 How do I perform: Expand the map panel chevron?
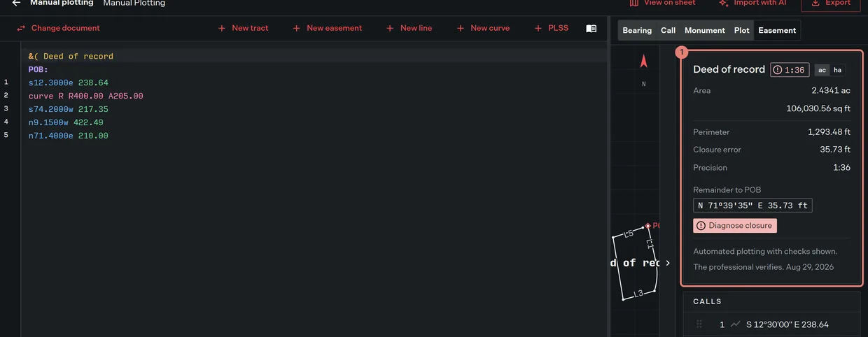[x=668, y=263]
